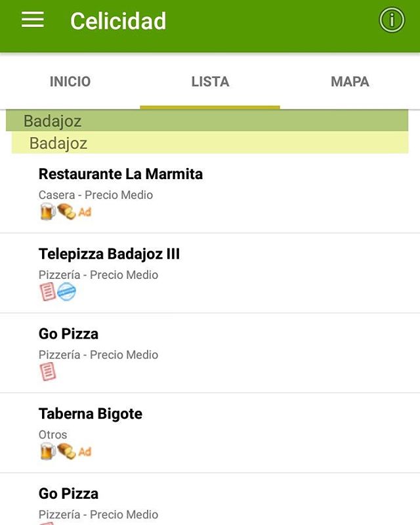The width and height of the screenshot is (420, 525).
Task: Open the Telepizza Badajoz III entry
Action: [x=109, y=255]
